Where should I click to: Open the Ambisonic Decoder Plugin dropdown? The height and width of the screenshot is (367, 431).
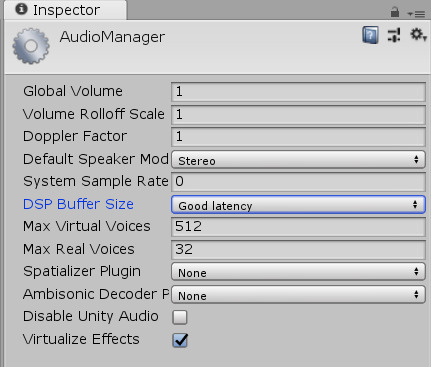(x=298, y=294)
